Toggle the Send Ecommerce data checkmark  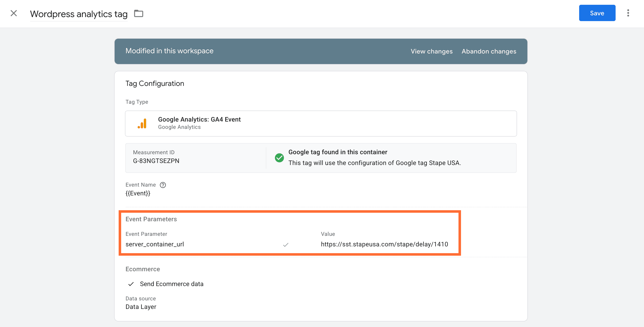[x=131, y=284]
